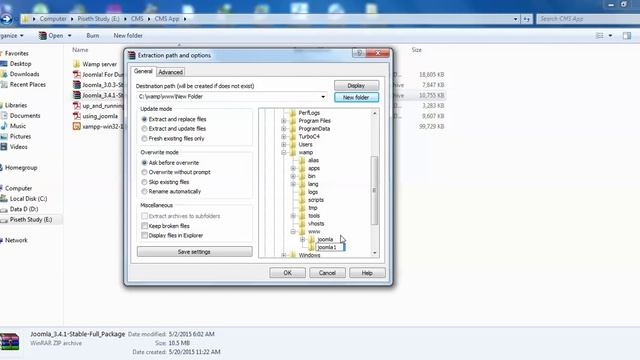Click the up_and_running PDF icon
This screenshot has width=640, height=360.
(x=76, y=106)
